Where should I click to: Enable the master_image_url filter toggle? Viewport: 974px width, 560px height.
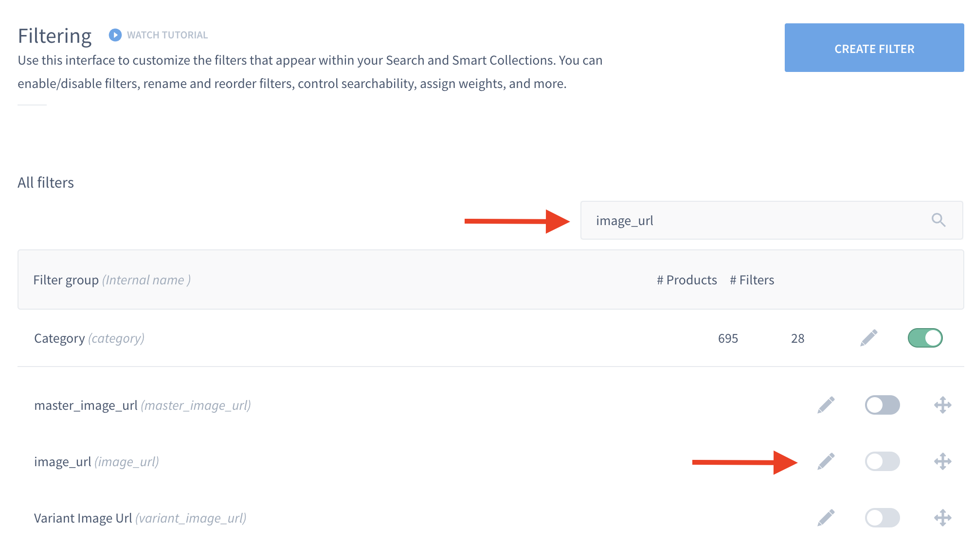click(882, 405)
